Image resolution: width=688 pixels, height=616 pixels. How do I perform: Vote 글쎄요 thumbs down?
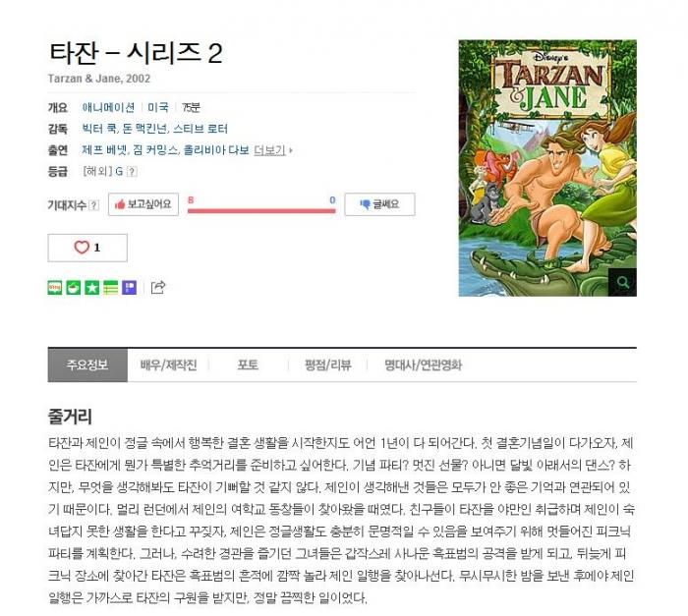coord(379,204)
